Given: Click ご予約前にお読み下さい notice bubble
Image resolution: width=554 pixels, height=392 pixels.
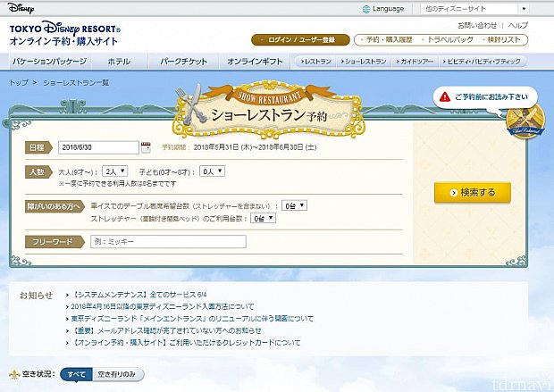Looking at the screenshot, I should 485,96.
